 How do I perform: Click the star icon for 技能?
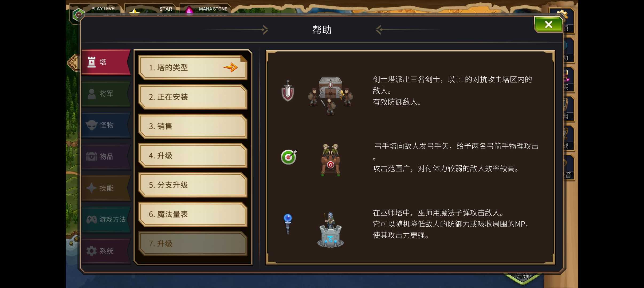91,188
